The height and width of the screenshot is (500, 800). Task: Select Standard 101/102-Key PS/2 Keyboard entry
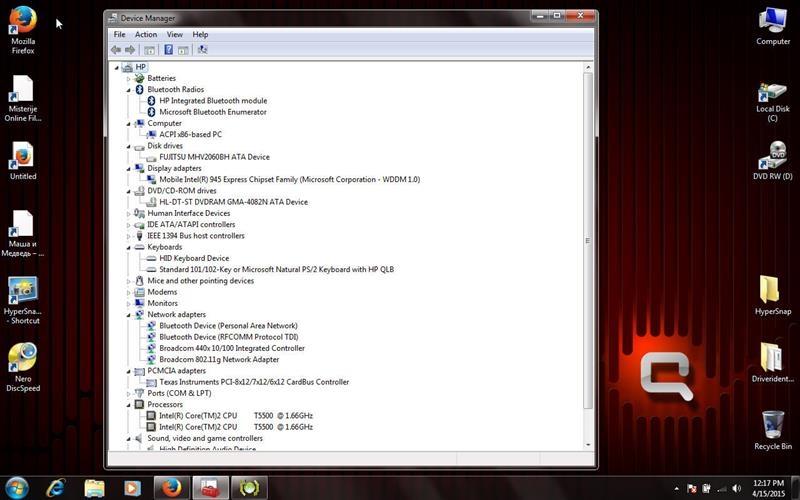coord(277,269)
